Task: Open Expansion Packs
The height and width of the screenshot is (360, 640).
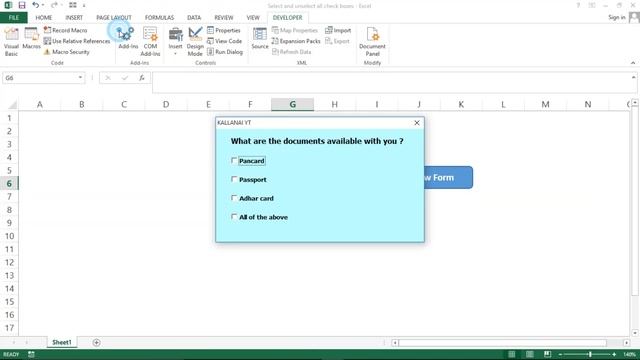Action: click(296, 41)
